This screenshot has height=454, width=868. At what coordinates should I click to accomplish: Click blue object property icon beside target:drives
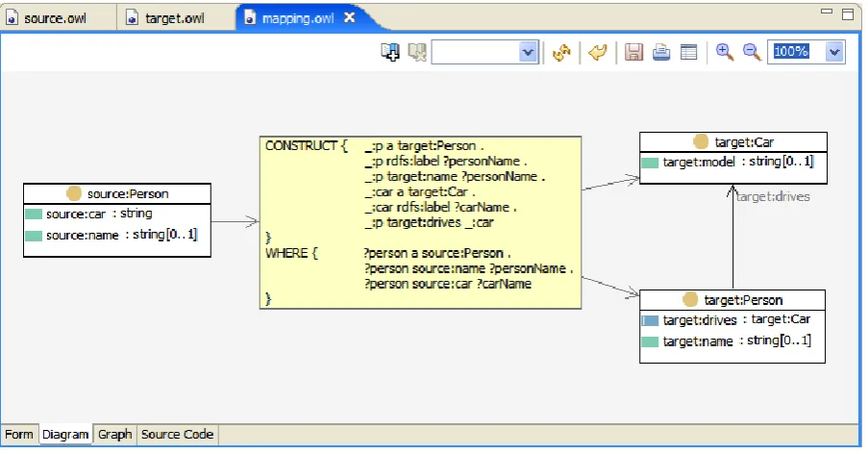650,320
